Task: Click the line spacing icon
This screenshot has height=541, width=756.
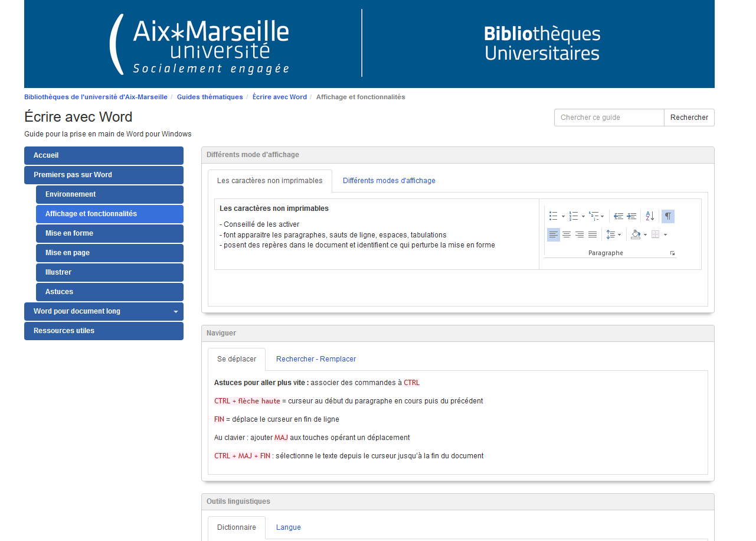Action: (x=611, y=234)
